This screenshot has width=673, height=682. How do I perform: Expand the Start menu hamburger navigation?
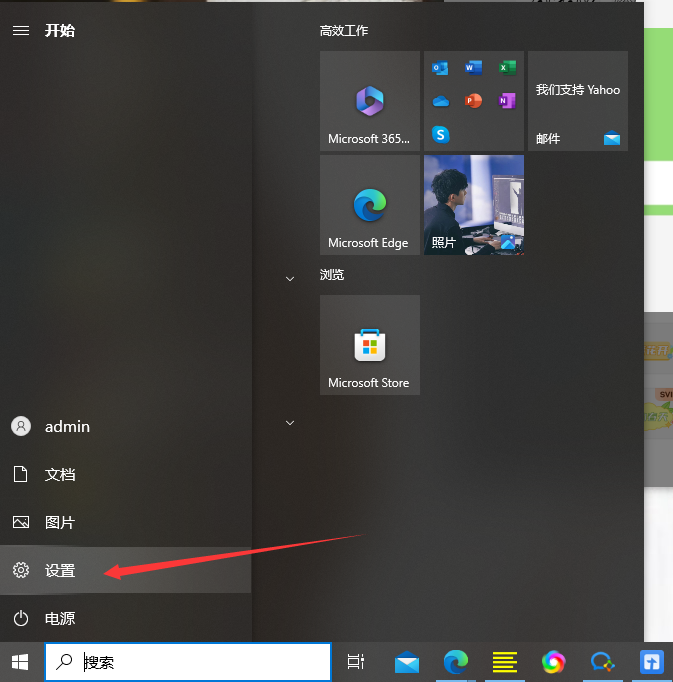pos(20,31)
